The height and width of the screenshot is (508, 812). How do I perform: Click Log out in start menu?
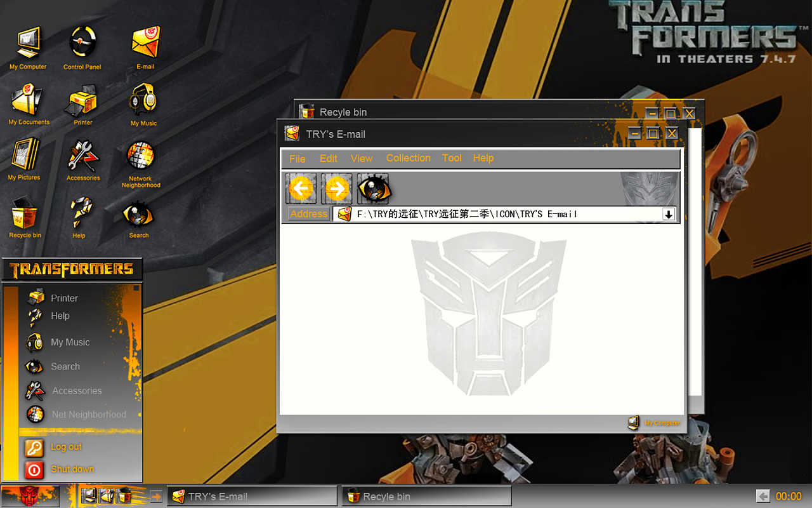[x=66, y=447]
